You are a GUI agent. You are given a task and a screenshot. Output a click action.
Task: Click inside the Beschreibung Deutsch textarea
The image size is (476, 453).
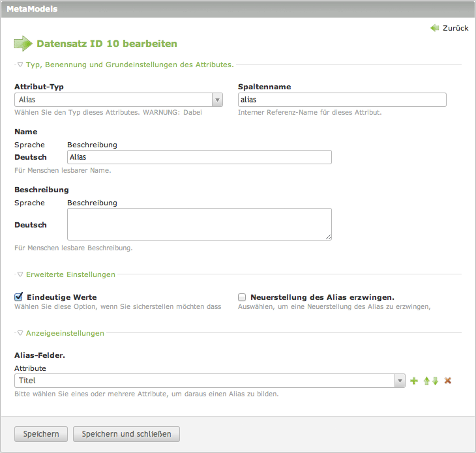click(x=200, y=224)
